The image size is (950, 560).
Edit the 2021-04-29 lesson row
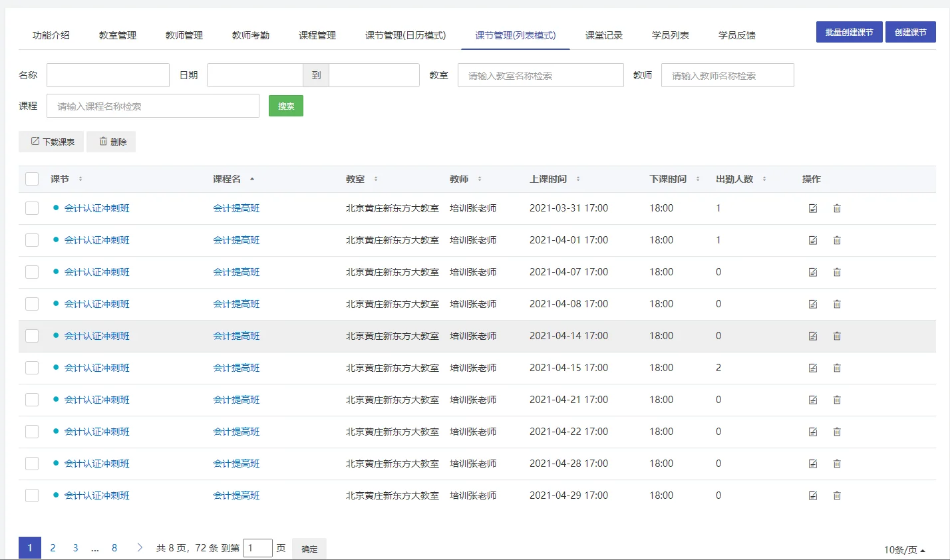[813, 495]
